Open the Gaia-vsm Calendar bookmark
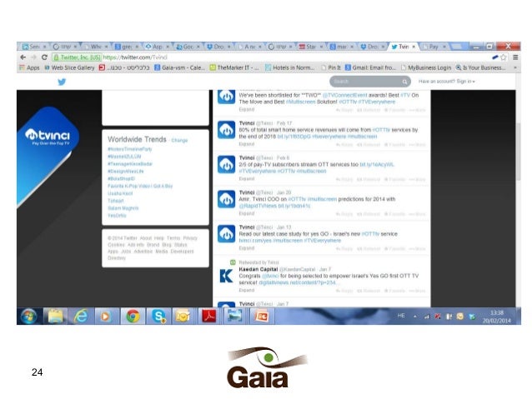This screenshot has width=532, height=399. [x=179, y=67]
